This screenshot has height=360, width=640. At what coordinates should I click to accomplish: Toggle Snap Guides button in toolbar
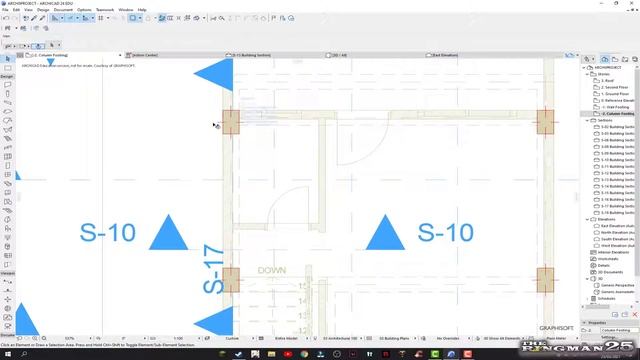coord(71,18)
